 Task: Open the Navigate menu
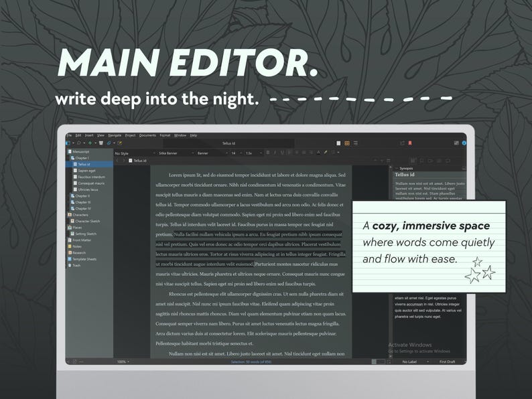point(115,135)
